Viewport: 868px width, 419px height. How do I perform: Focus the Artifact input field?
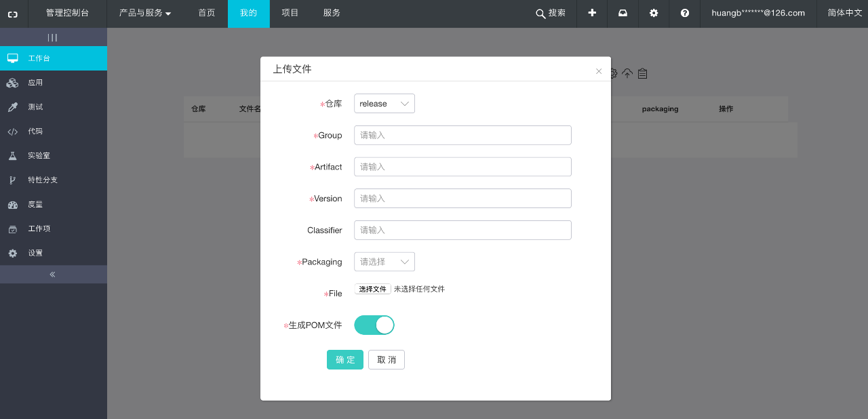pos(462,167)
